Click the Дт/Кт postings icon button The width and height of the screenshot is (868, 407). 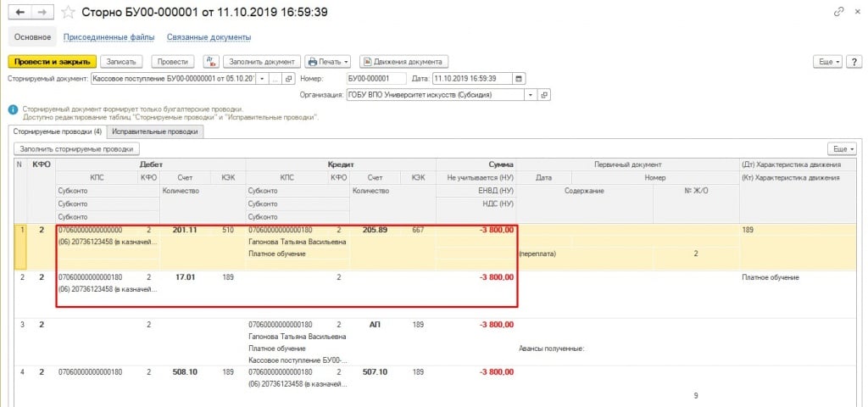(x=212, y=62)
